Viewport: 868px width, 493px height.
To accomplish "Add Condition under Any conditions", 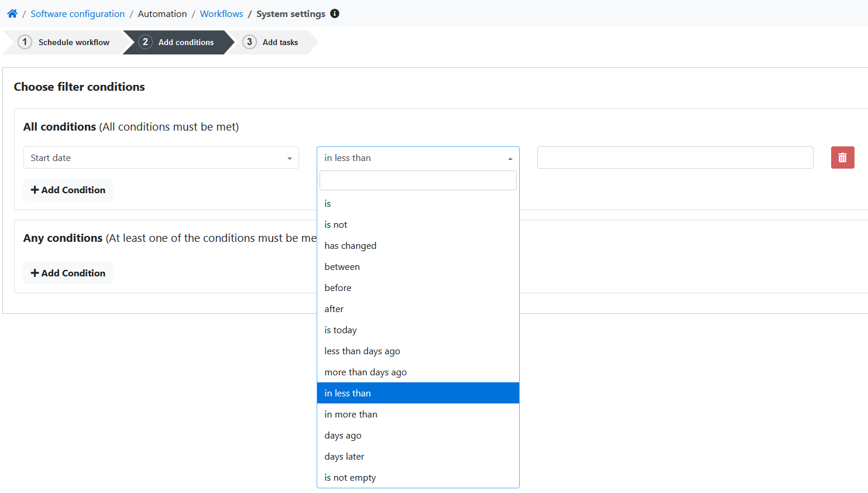I will click(68, 273).
